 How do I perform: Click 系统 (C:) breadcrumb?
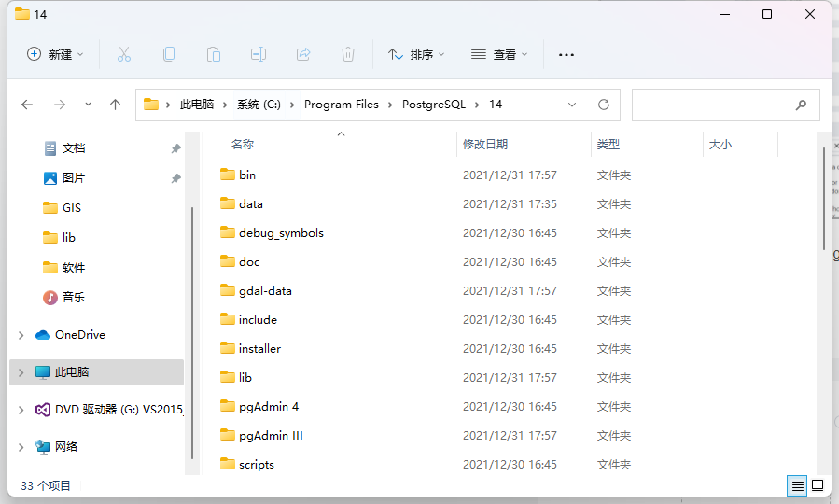[259, 105]
